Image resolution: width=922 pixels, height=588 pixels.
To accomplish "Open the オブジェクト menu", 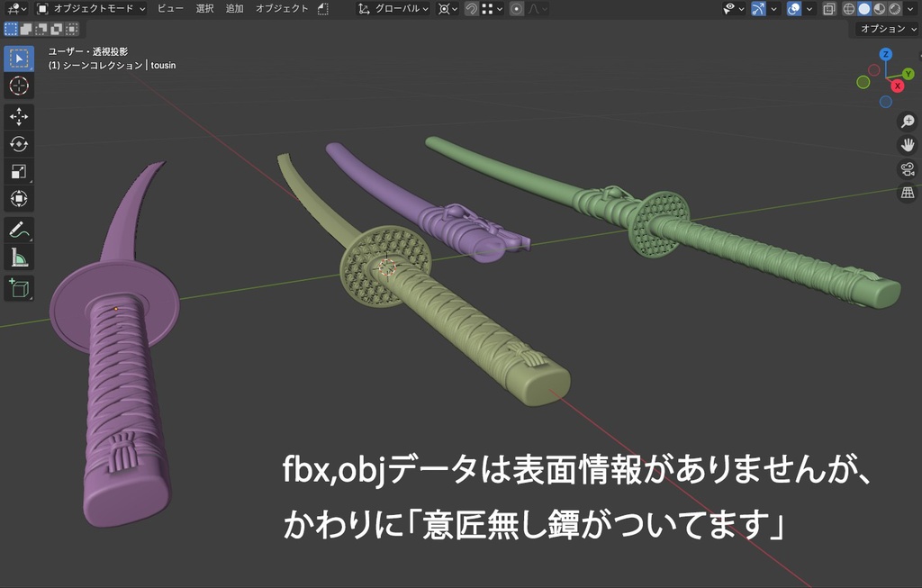I will point(282,9).
